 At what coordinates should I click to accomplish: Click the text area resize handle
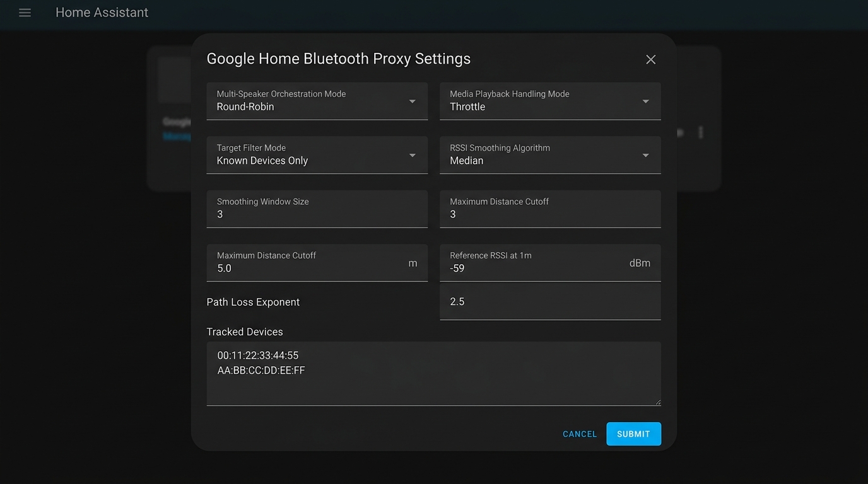coord(657,402)
